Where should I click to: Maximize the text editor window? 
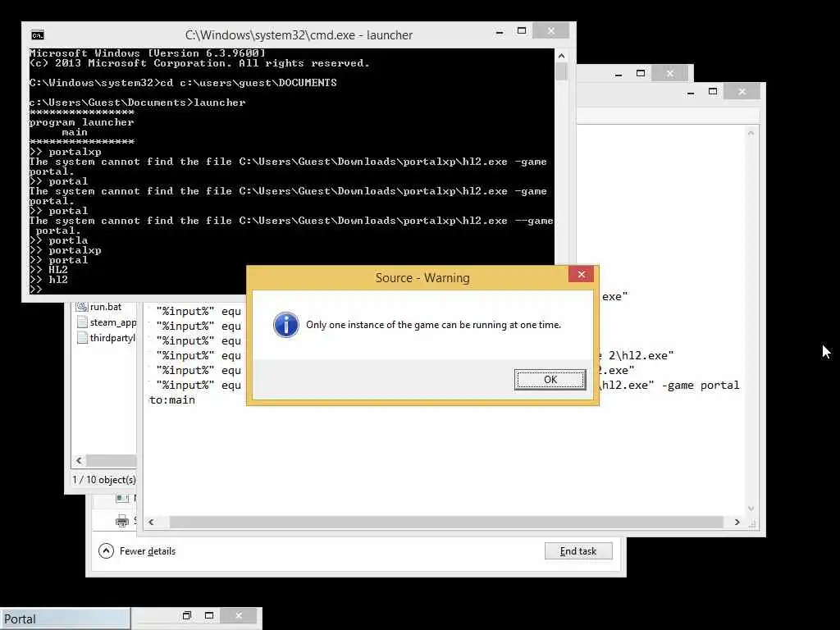(713, 92)
